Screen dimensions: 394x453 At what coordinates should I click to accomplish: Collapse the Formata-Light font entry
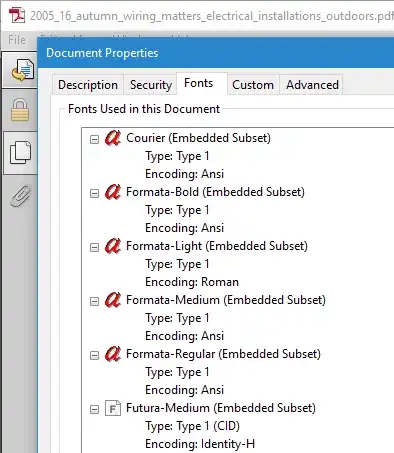pyautogui.click(x=95, y=247)
